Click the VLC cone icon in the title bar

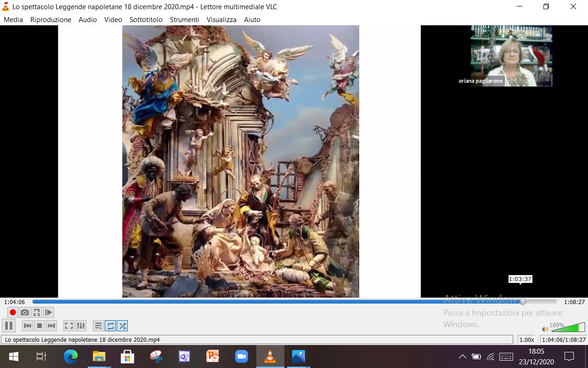tap(6, 7)
